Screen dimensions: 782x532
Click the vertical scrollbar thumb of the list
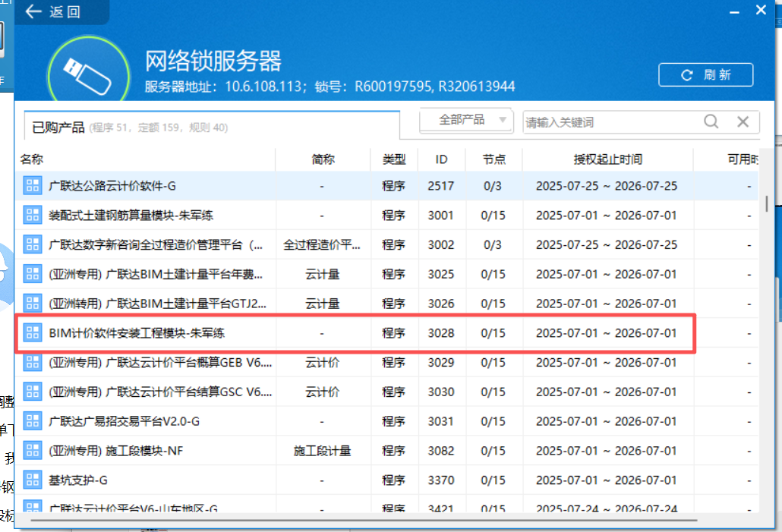point(767,204)
